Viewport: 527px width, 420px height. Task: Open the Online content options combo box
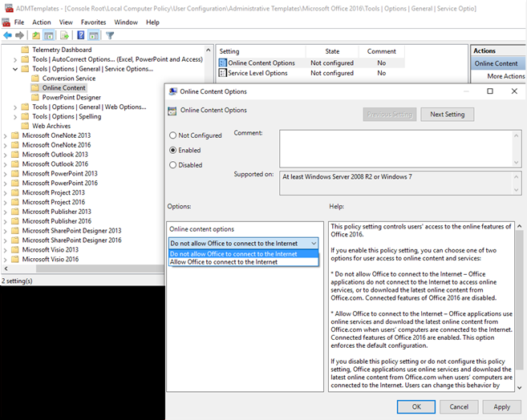pyautogui.click(x=243, y=243)
